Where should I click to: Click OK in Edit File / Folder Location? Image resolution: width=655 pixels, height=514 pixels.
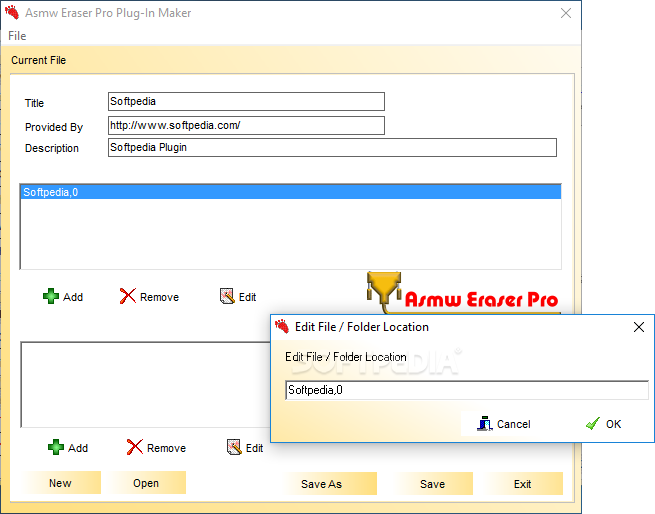click(604, 424)
